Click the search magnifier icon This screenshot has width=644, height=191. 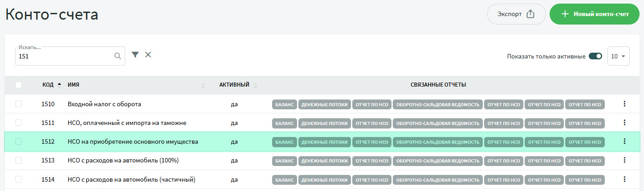tap(118, 56)
